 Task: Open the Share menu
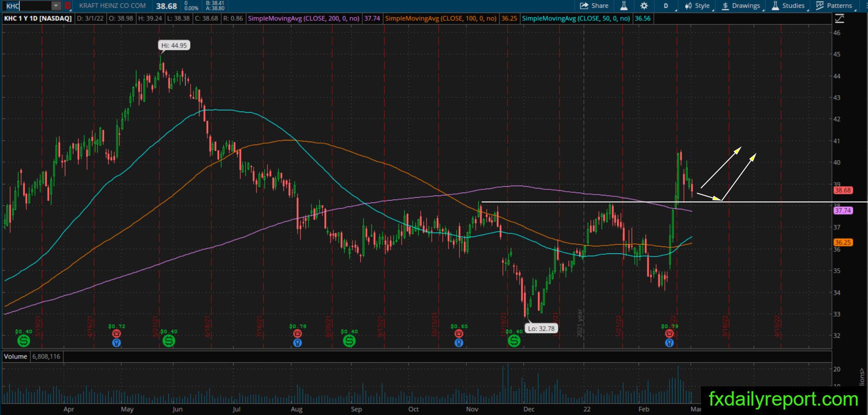(594, 6)
